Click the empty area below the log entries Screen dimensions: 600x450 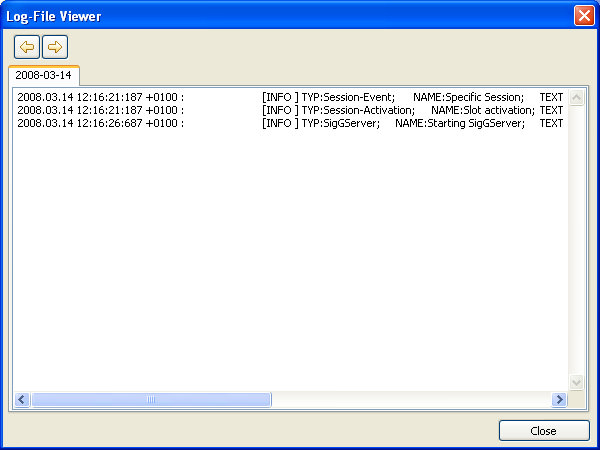(290, 260)
